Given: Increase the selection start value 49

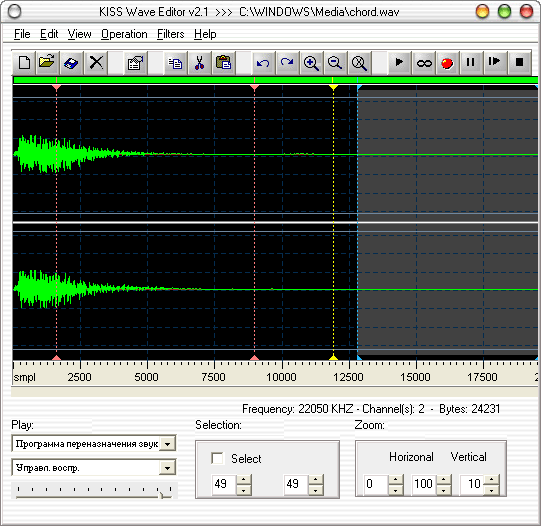Looking at the screenshot, I should 244,479.
